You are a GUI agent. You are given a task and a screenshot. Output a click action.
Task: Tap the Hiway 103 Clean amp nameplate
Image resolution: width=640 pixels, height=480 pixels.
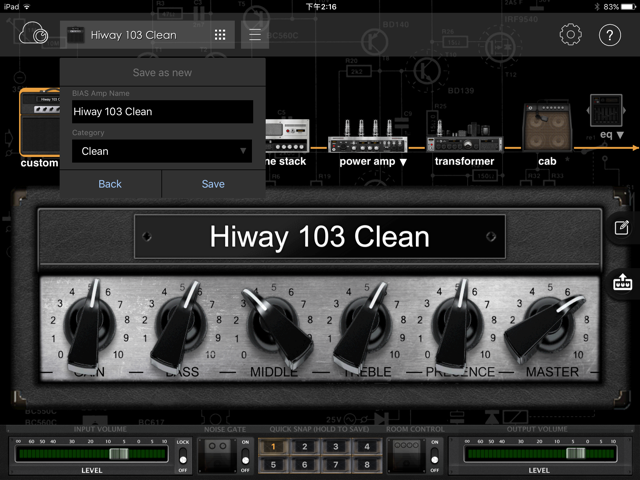click(320, 236)
